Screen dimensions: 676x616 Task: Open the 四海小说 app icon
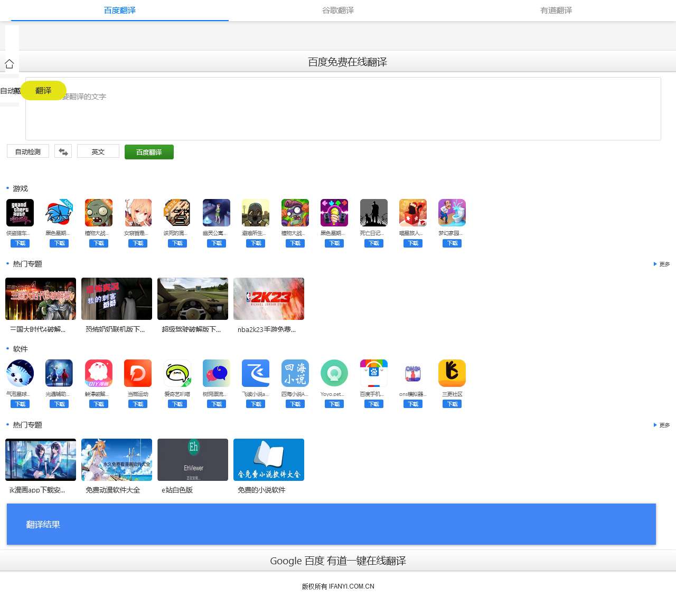click(x=295, y=373)
